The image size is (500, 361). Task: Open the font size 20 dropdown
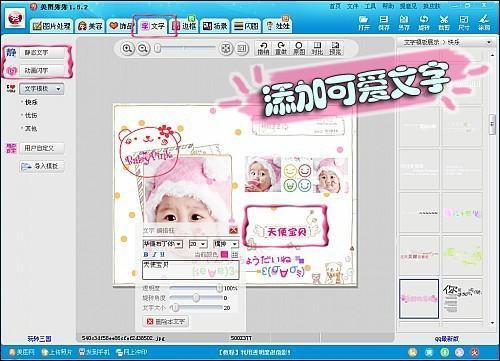198,244
